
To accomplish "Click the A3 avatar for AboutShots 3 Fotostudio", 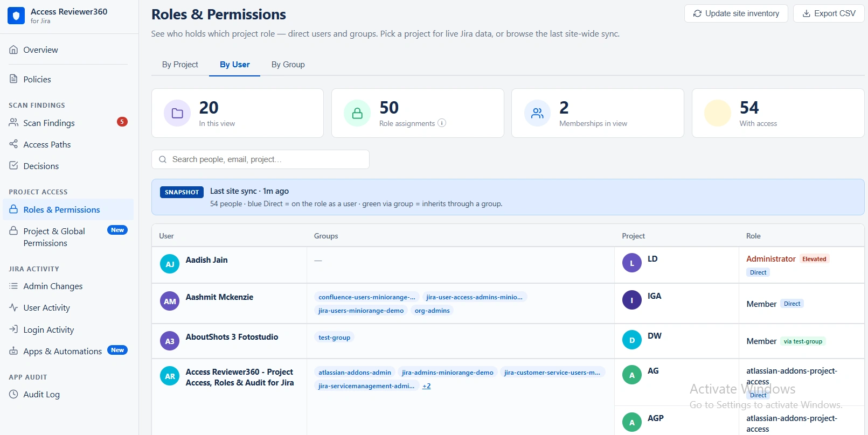I will 170,341.
